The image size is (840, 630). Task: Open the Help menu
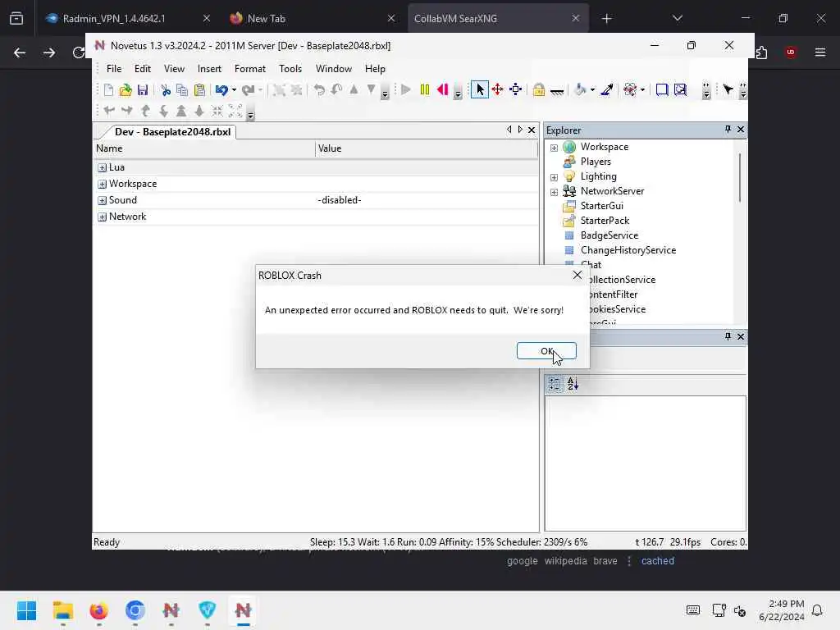point(375,69)
